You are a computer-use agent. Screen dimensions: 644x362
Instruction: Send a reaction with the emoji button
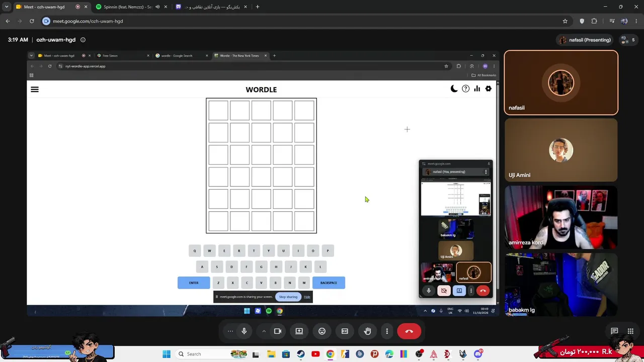pos(322,331)
